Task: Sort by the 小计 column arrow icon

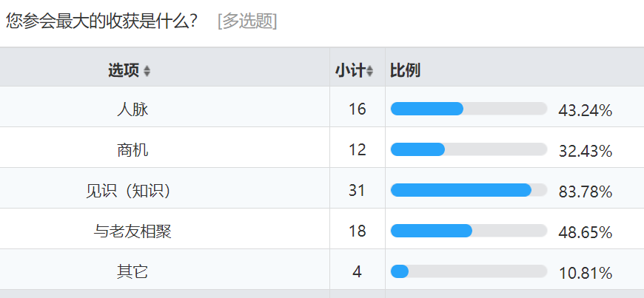Action: 369,71
